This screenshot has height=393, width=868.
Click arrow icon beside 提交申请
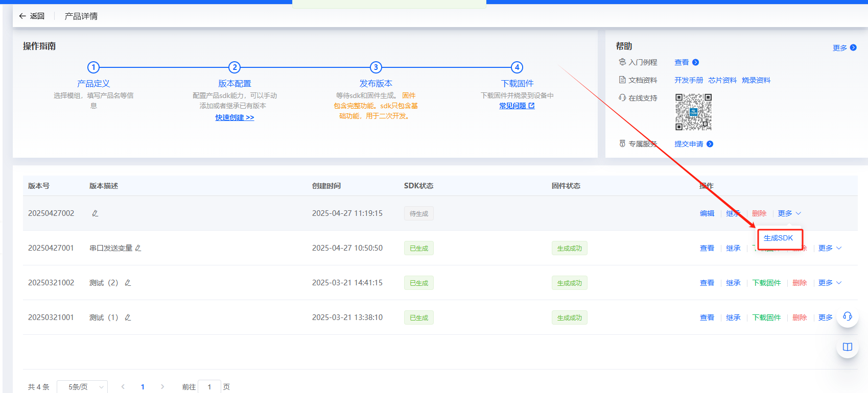[x=710, y=144]
